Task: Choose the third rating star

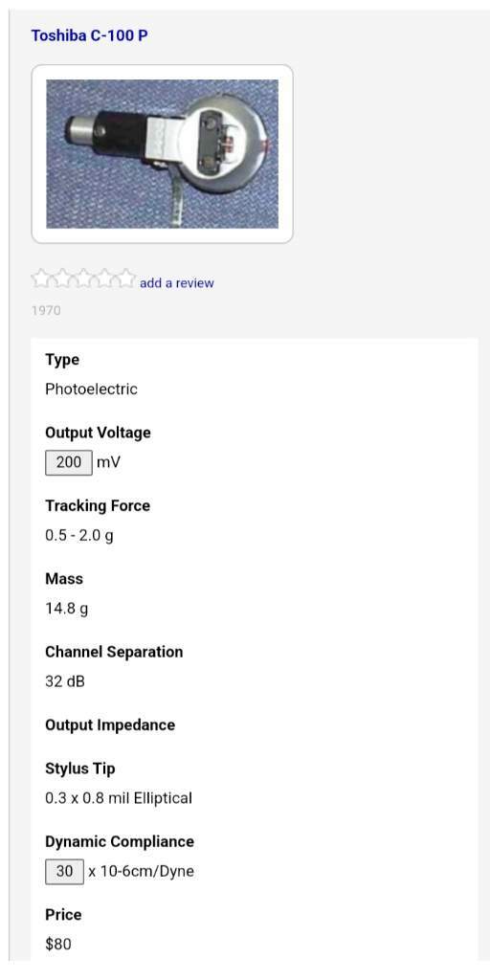Action: (x=83, y=278)
